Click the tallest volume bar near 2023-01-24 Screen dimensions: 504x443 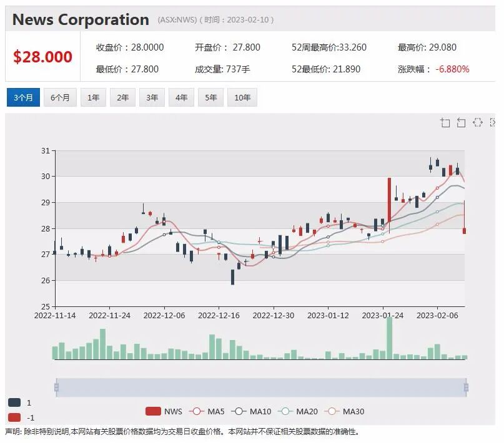click(389, 338)
